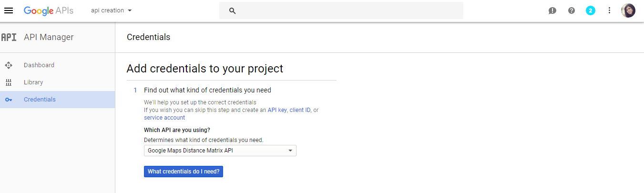Go to Dashboard in the sidebar

click(39, 65)
